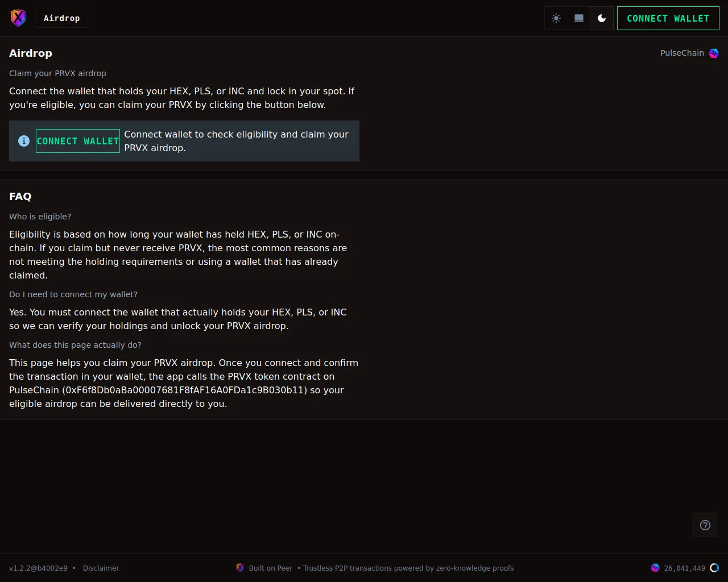Screen dimensions: 728x582
Task: Click the Peer logo in footer
Action: pyautogui.click(x=240, y=568)
